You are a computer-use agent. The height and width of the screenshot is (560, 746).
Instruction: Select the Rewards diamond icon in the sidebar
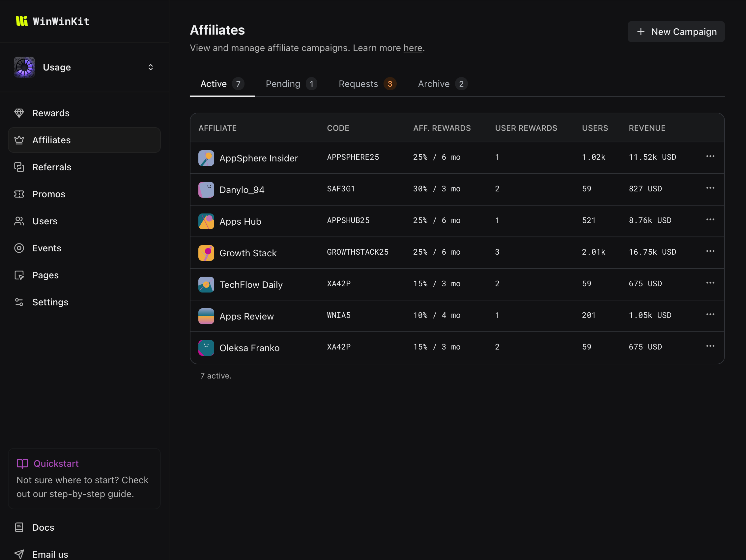pyautogui.click(x=20, y=113)
